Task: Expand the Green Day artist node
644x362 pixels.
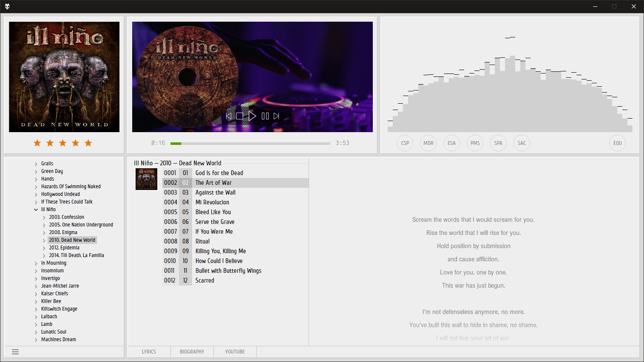Action: [x=36, y=172]
